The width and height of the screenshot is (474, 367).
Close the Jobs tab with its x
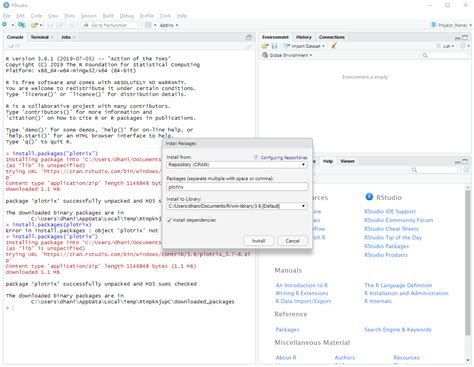click(74, 37)
